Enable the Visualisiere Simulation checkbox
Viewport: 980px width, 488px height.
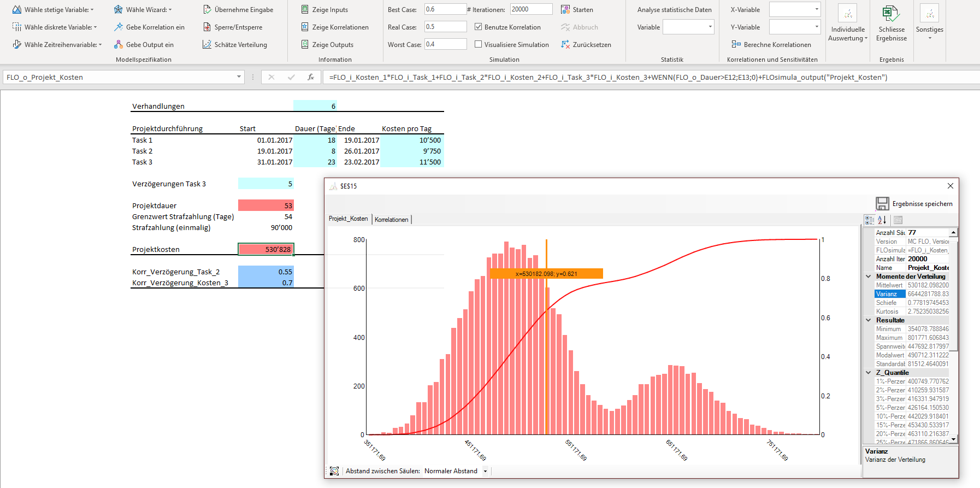click(479, 45)
